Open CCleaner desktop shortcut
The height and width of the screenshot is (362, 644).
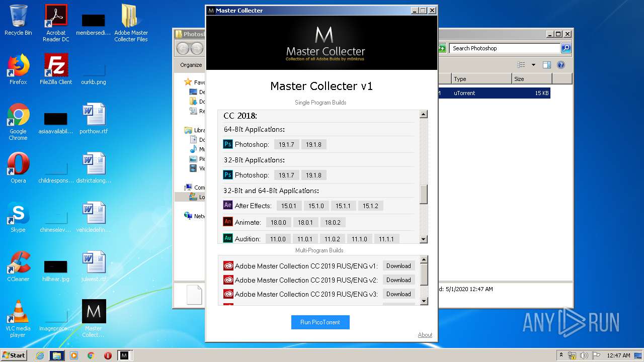tap(18, 266)
